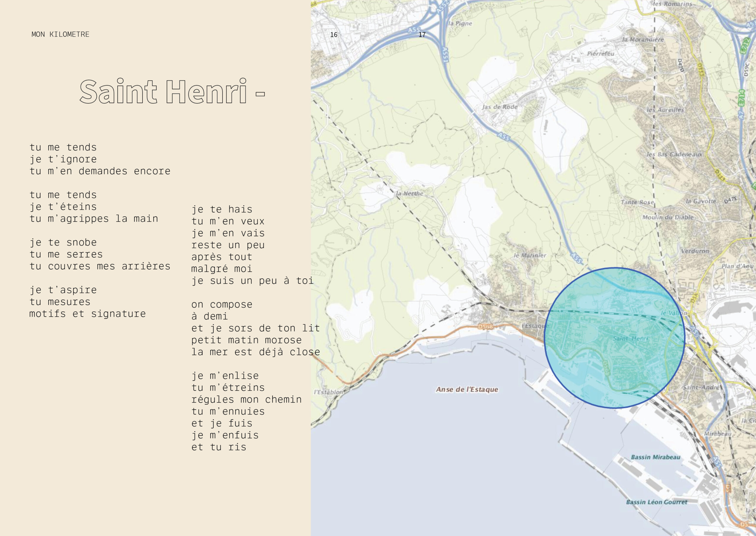This screenshot has height=536, width=756.
Task: Click the line "je t'ignore"
Action: pos(63,159)
